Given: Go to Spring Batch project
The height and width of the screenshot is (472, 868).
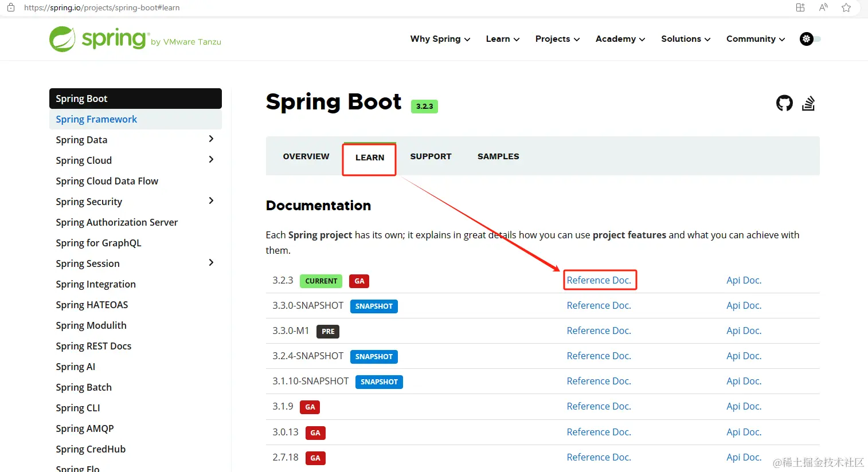Looking at the screenshot, I should 84,387.
